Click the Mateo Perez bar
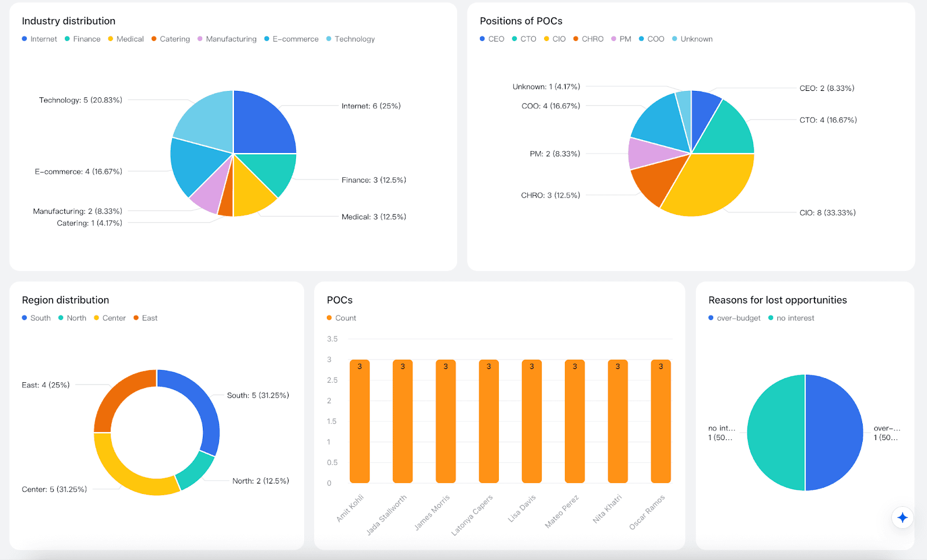The image size is (927, 560). [575, 421]
